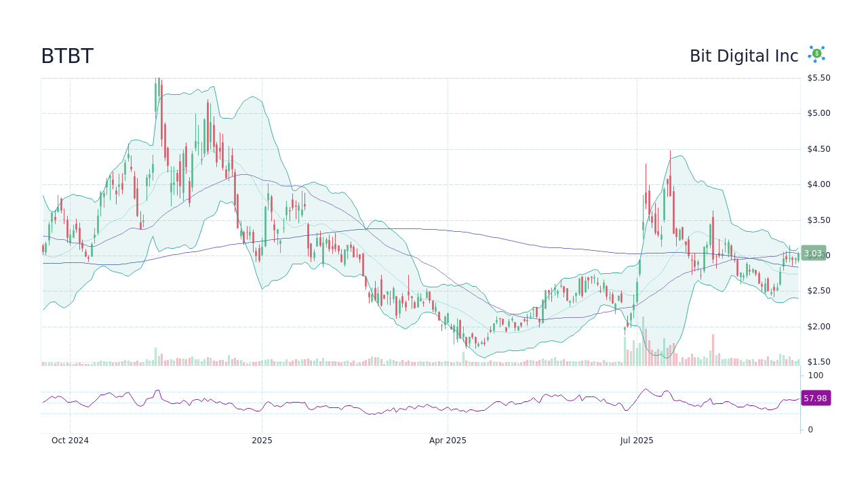The width and height of the screenshot is (868, 488).
Task: Select the BTBT ticker heading
Action: pos(68,56)
